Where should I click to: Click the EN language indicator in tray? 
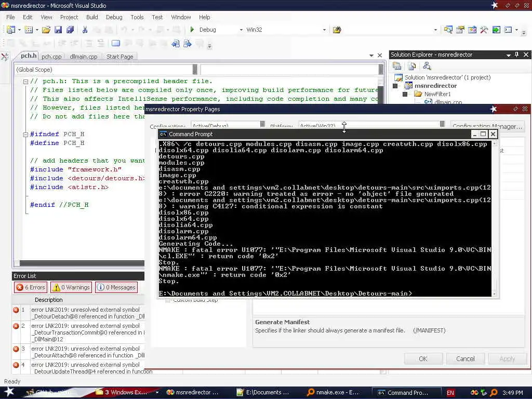[450, 393]
